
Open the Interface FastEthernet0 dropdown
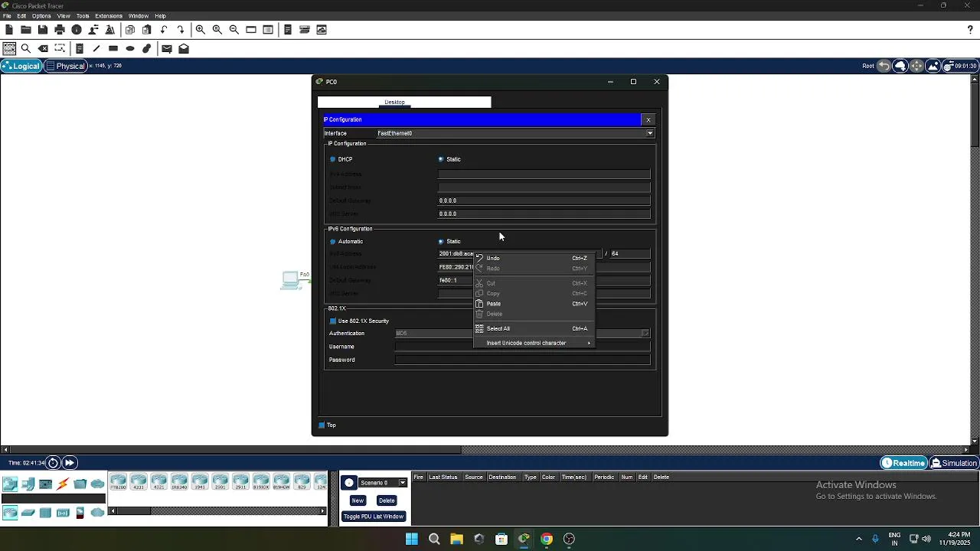point(514,133)
